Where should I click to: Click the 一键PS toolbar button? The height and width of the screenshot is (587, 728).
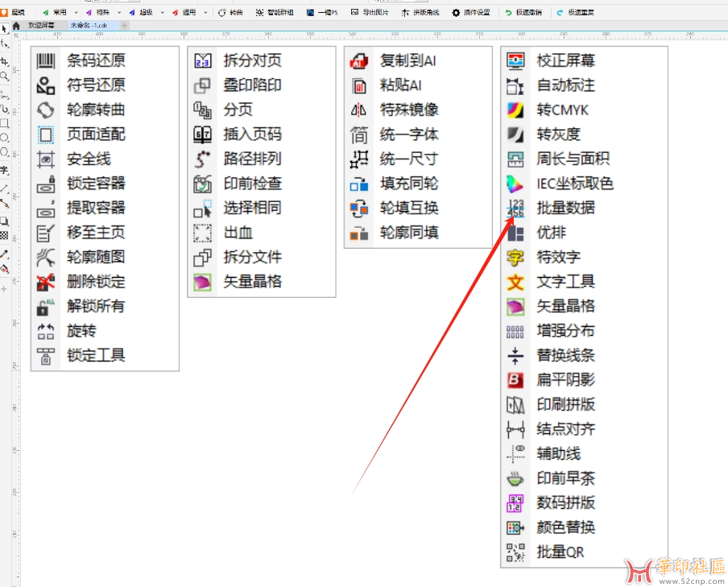[322, 13]
